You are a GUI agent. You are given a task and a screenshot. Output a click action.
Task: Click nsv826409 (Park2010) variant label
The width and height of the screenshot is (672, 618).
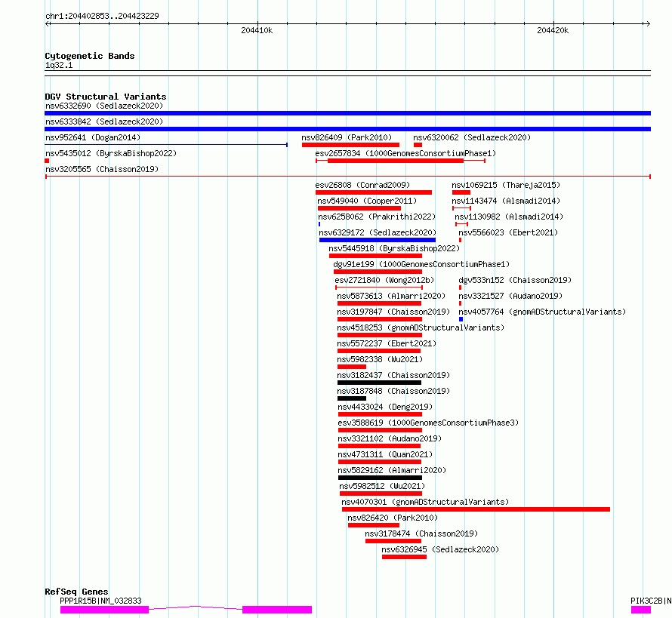(x=347, y=137)
